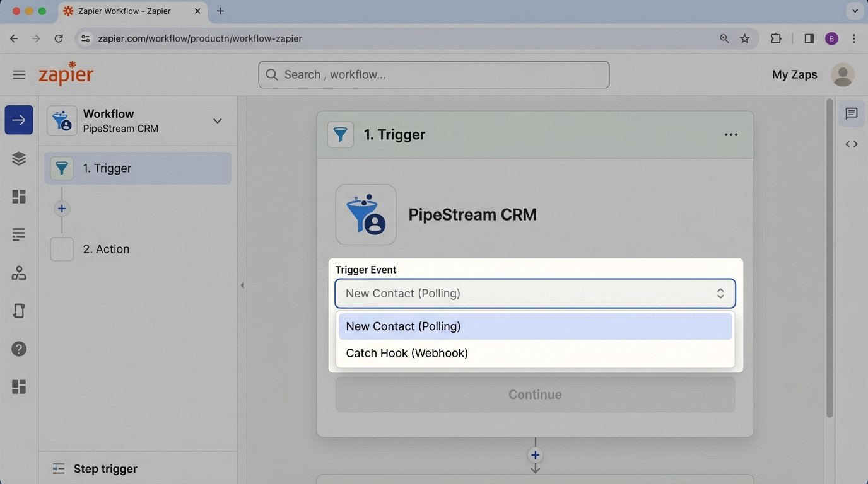Image resolution: width=868 pixels, height=484 pixels.
Task: Open the notes/sticky panel from sidebar
Action: pyautogui.click(x=19, y=310)
